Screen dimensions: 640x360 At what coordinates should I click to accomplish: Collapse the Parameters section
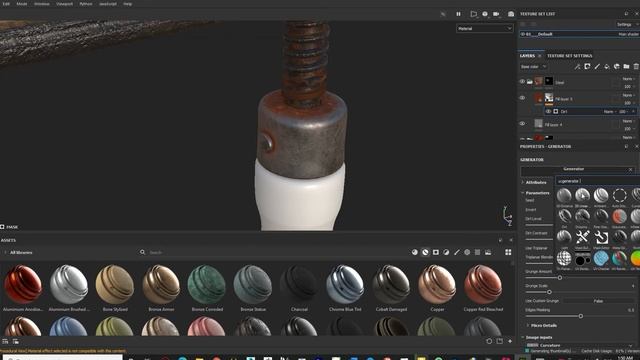click(523, 193)
